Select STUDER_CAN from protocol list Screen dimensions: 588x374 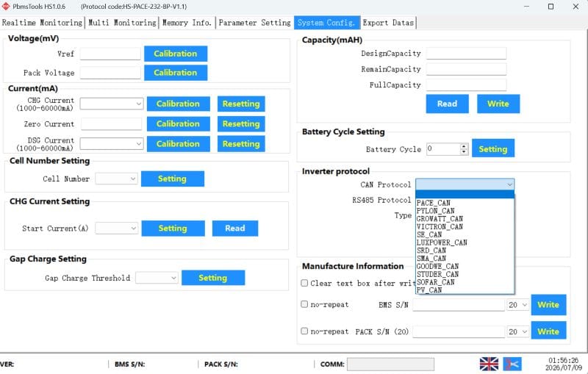pos(465,273)
